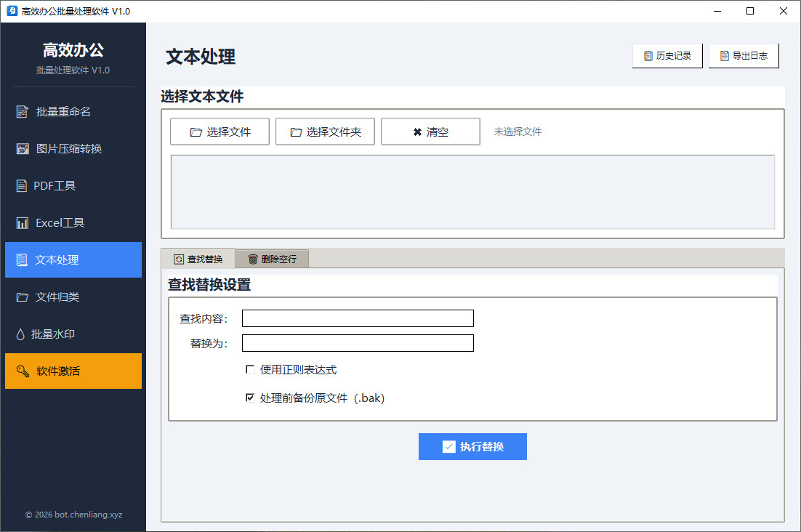Click 选择文件夹 button

(325, 132)
